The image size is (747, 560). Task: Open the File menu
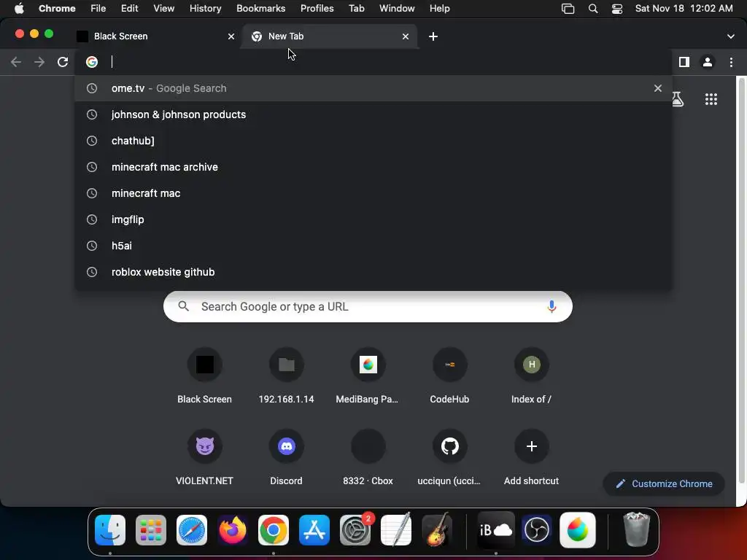(x=98, y=8)
